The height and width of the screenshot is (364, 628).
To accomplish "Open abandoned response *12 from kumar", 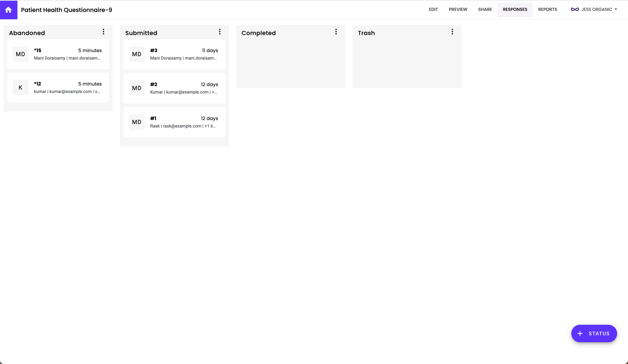I will point(58,87).
